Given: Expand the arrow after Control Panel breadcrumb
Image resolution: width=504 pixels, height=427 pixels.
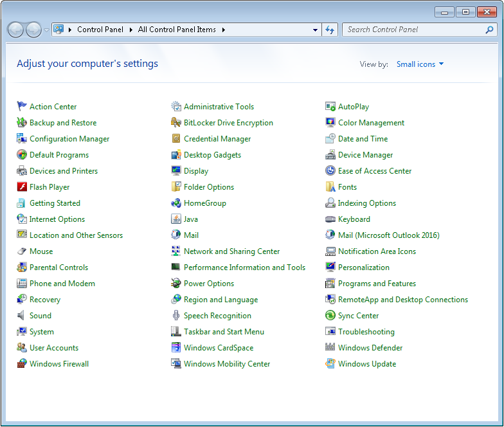Looking at the screenshot, I should pos(131,30).
